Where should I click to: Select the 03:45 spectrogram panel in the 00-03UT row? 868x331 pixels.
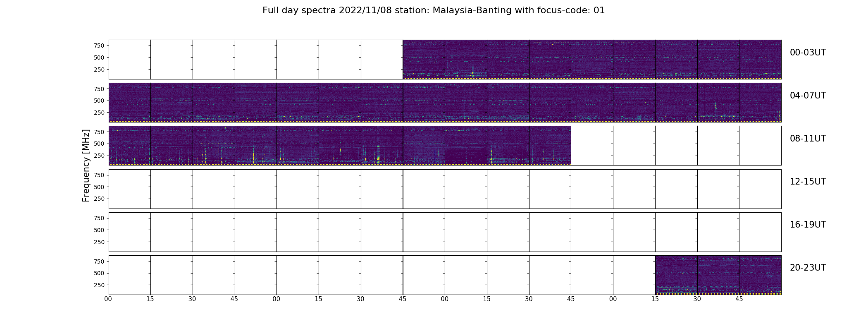tap(760, 60)
